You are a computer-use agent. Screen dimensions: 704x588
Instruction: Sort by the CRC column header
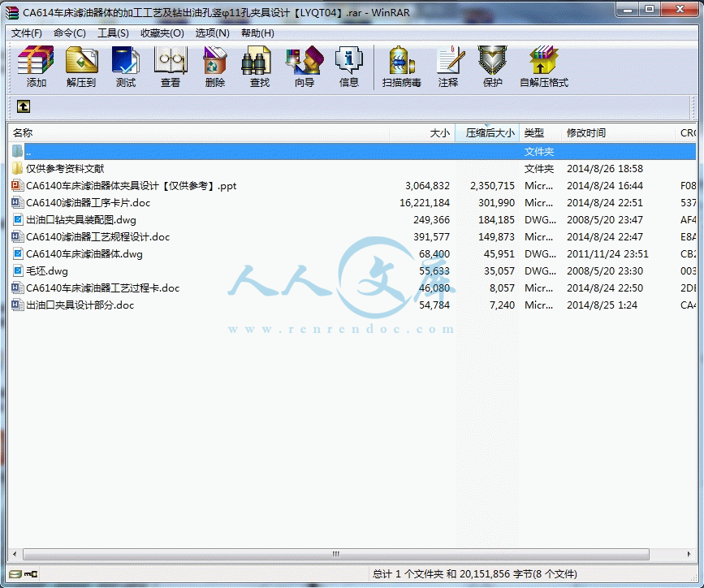686,133
